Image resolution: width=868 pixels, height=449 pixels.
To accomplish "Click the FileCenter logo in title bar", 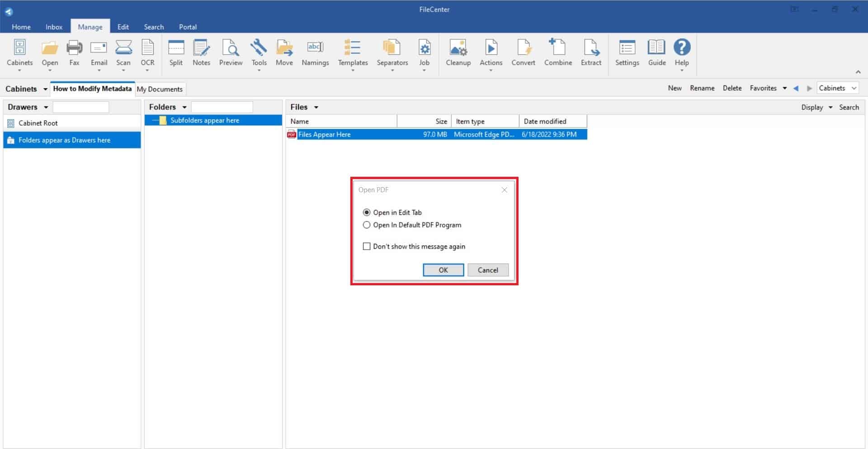I will (x=9, y=11).
